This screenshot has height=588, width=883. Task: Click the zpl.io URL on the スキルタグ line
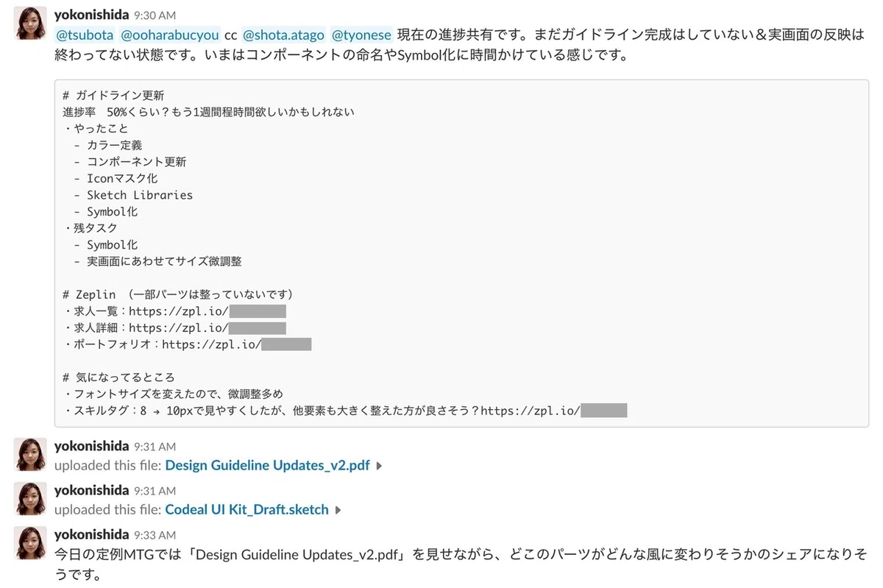tap(553, 410)
